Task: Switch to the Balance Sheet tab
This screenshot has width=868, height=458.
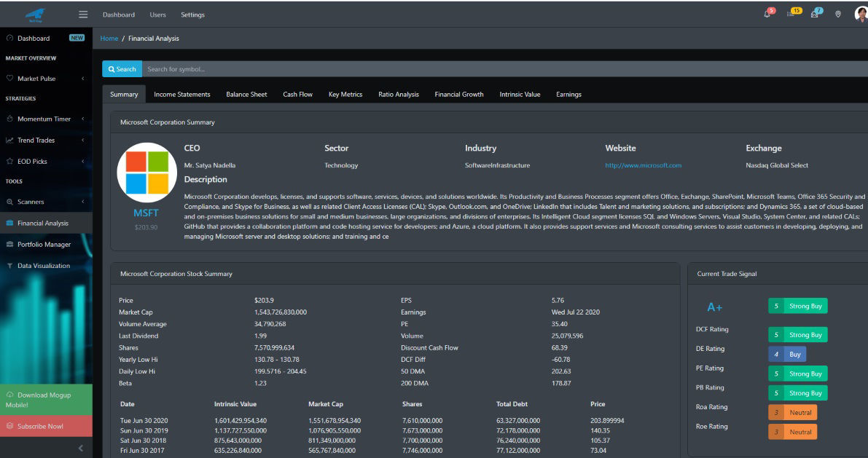Action: [x=246, y=94]
